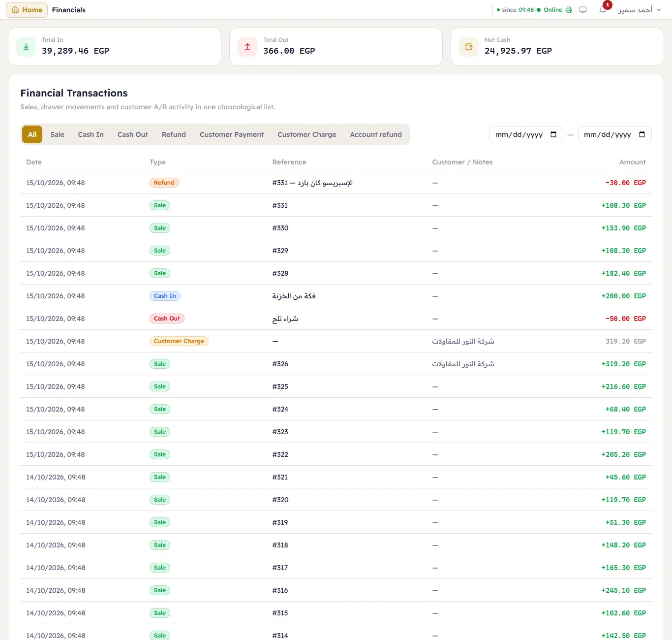Click the monitor display icon
This screenshot has width=672, height=640.
(583, 10)
